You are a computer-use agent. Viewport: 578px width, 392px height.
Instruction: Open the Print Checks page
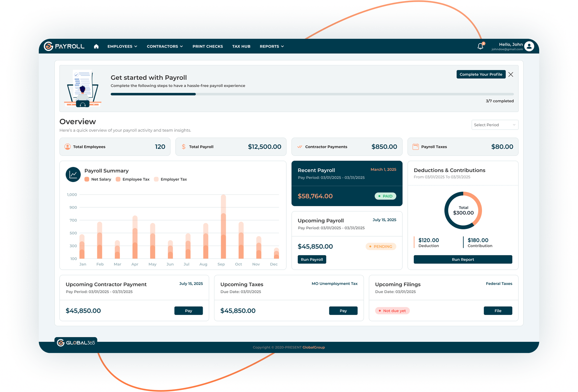pyautogui.click(x=207, y=46)
